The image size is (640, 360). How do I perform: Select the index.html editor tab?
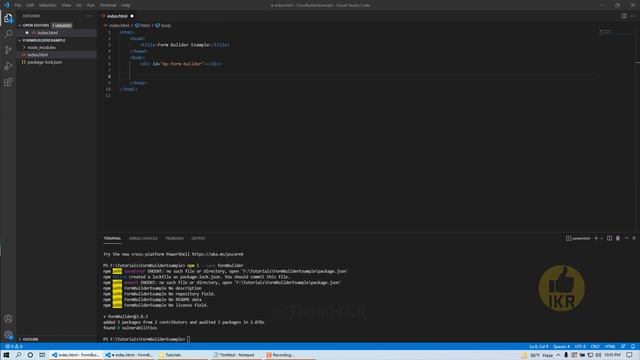coord(117,16)
